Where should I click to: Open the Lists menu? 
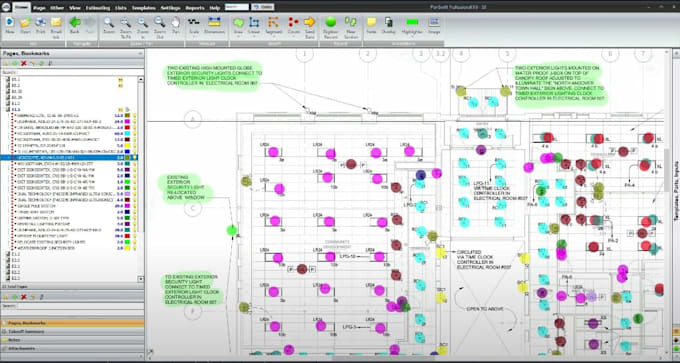[121, 7]
